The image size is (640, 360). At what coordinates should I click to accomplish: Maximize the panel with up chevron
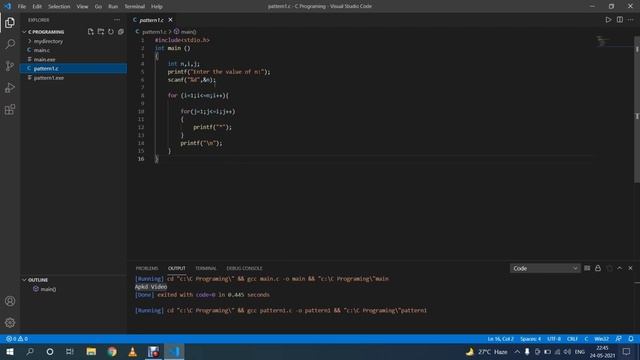[620, 268]
